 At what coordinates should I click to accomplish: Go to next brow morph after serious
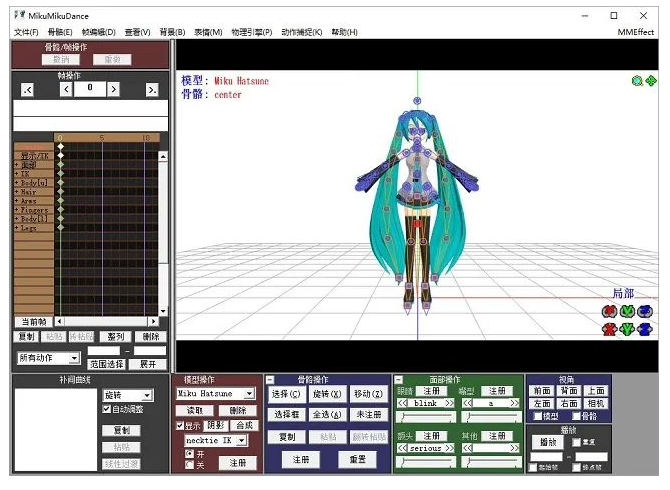click(x=449, y=448)
